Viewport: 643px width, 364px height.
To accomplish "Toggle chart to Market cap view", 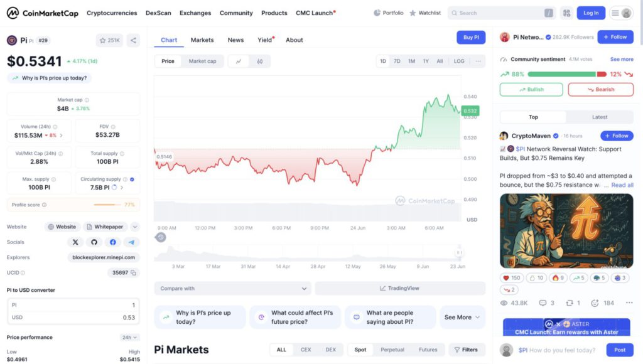I will [202, 62].
